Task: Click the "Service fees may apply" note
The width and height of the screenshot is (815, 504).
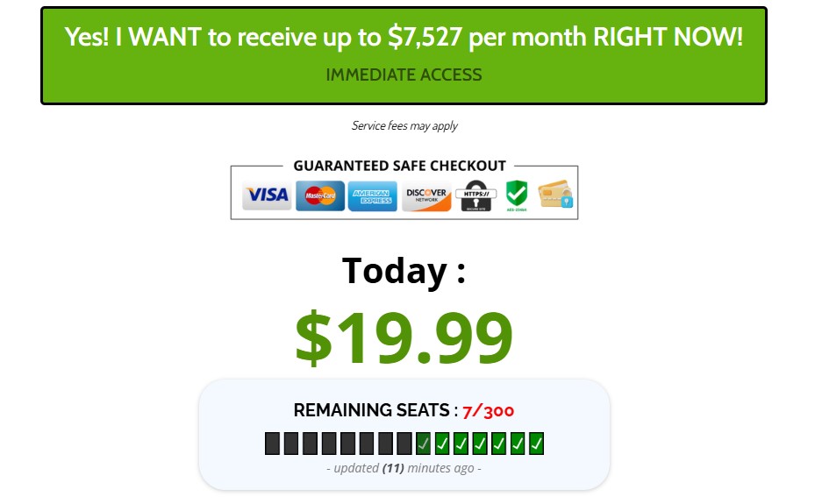Action: [x=404, y=125]
